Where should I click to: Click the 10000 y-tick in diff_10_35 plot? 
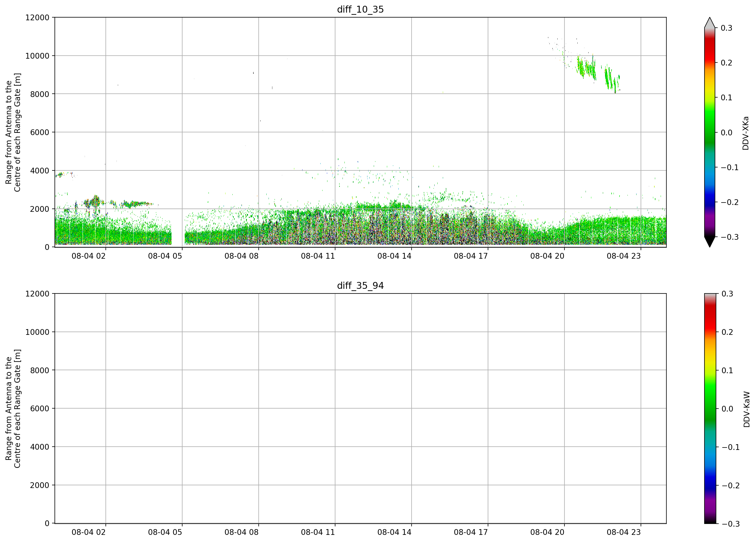point(37,56)
